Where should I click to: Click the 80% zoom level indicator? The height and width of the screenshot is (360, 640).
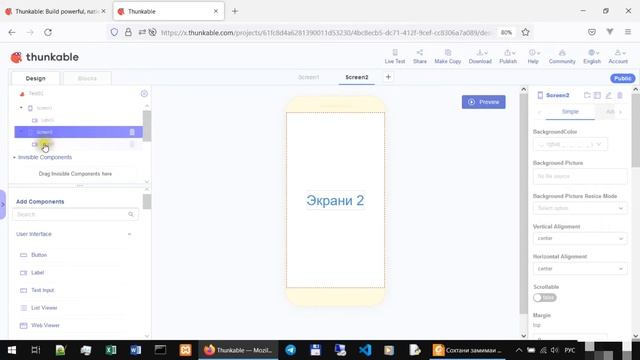[506, 32]
